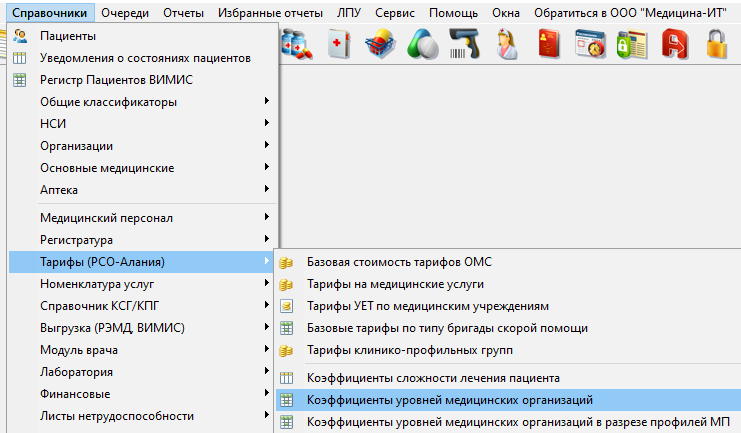
Task: Click the green and white capsule pills icon
Action: [421, 44]
